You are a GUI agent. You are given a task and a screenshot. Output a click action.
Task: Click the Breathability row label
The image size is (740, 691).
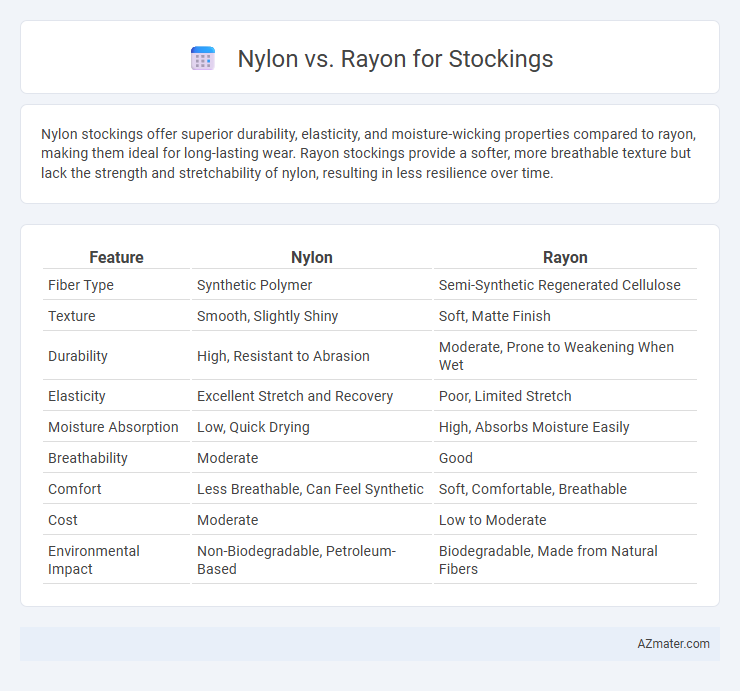(x=88, y=458)
